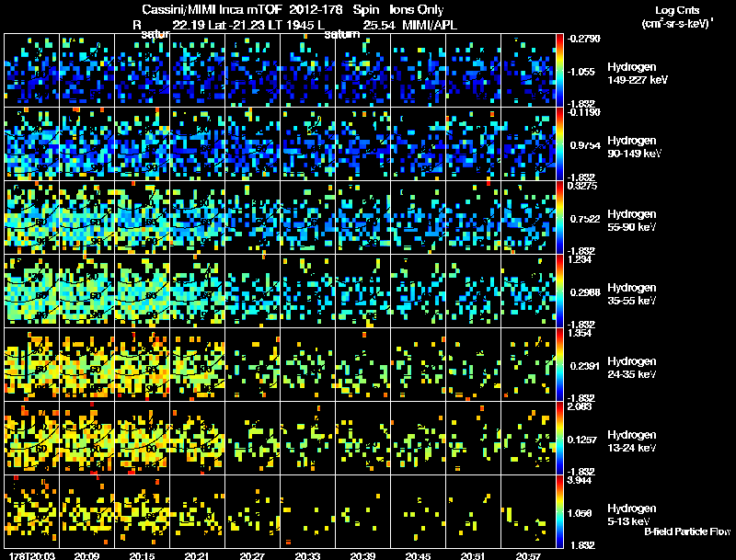Click the '20:09' time axis label

pyautogui.click(x=86, y=555)
